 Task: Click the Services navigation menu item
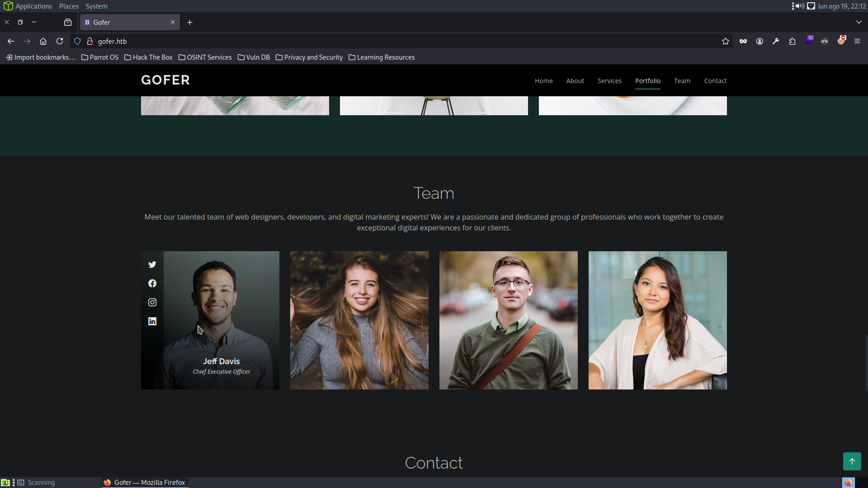click(609, 80)
